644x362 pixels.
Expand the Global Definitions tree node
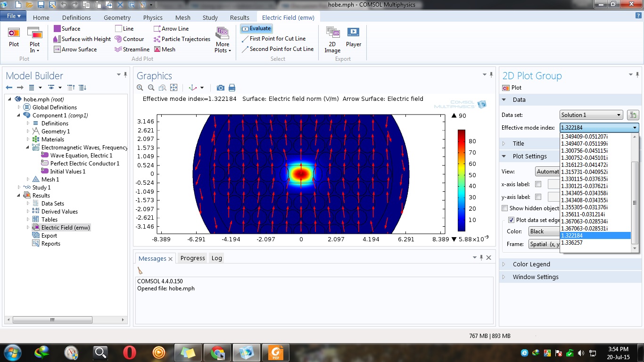[x=19, y=107]
